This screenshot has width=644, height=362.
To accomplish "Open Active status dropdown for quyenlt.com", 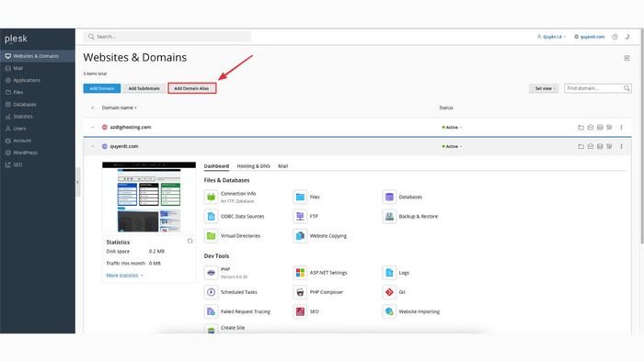I will click(x=452, y=146).
